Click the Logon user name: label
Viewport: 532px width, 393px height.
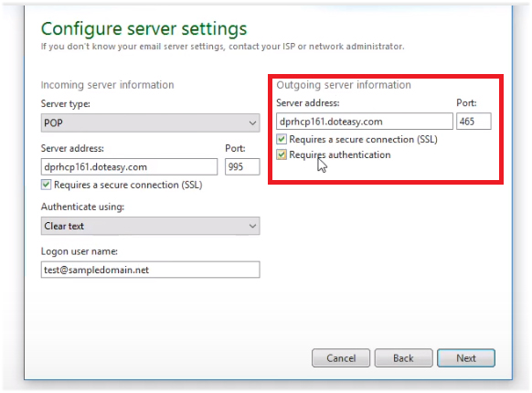pos(79,251)
